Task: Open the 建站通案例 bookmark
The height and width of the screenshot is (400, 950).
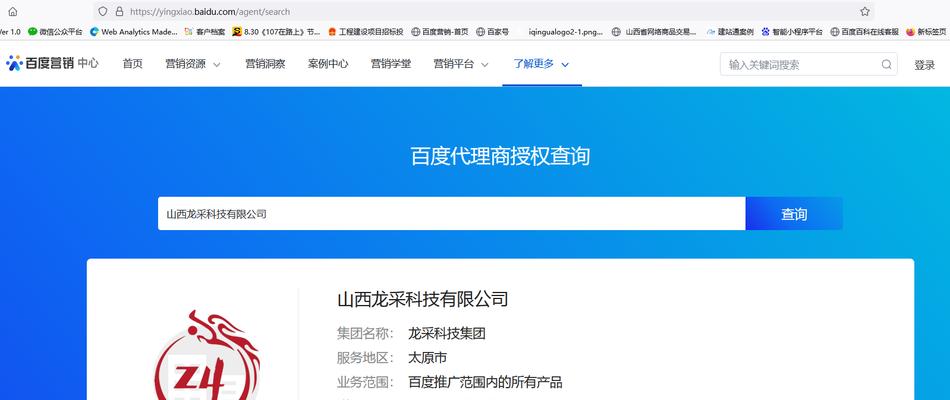Action: (x=730, y=32)
